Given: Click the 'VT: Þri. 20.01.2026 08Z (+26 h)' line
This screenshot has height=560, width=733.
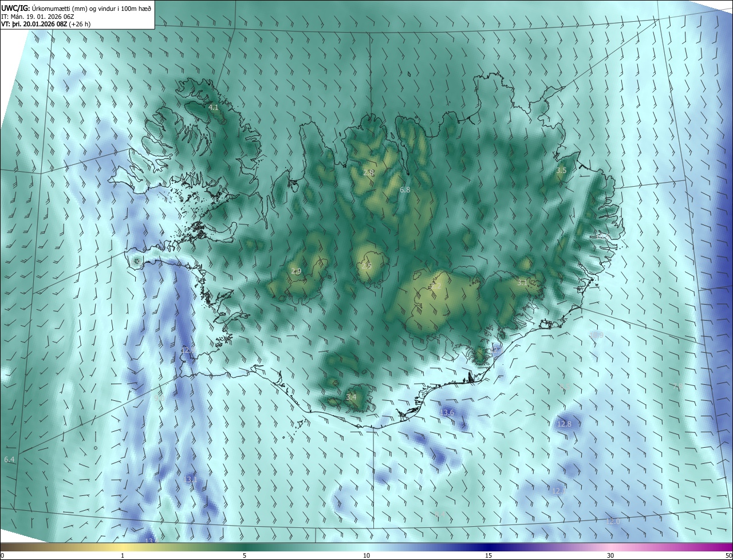Looking at the screenshot, I should pyautogui.click(x=46, y=24).
